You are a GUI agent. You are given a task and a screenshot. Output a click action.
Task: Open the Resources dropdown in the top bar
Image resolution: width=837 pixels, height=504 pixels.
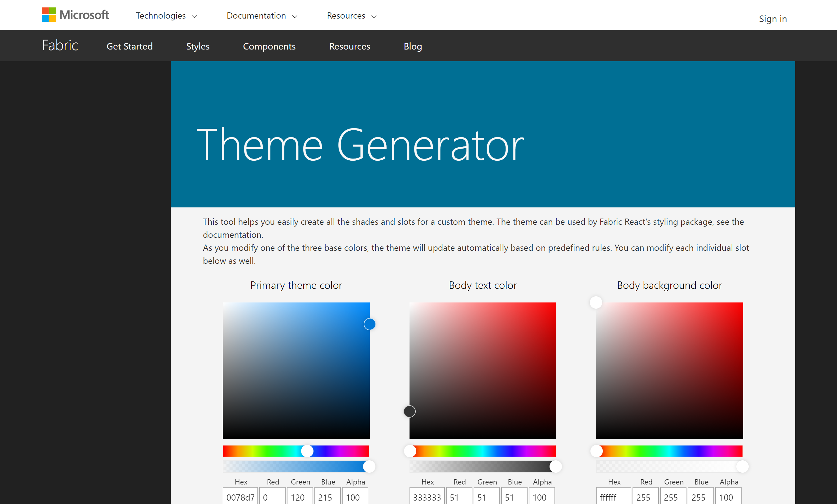[351, 15]
